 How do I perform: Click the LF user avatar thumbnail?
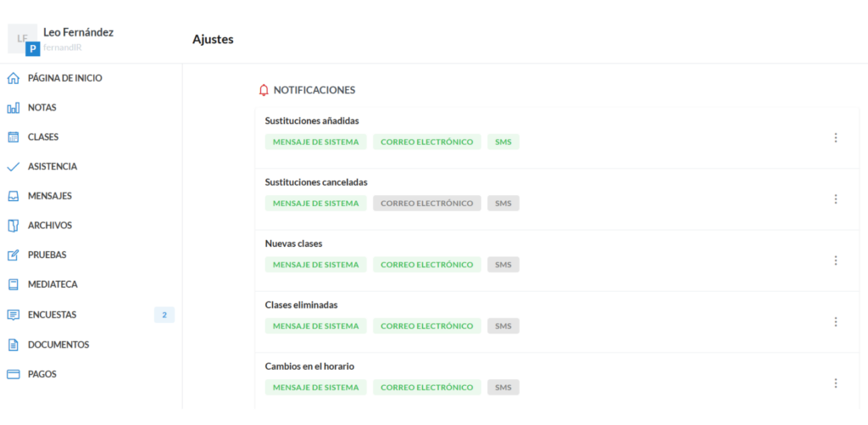tap(22, 38)
